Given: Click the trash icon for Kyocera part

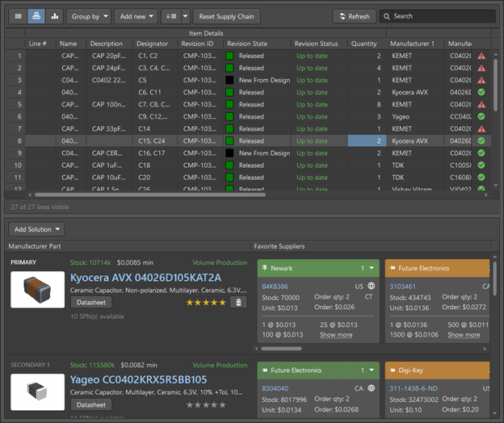Looking at the screenshot, I should point(238,302).
